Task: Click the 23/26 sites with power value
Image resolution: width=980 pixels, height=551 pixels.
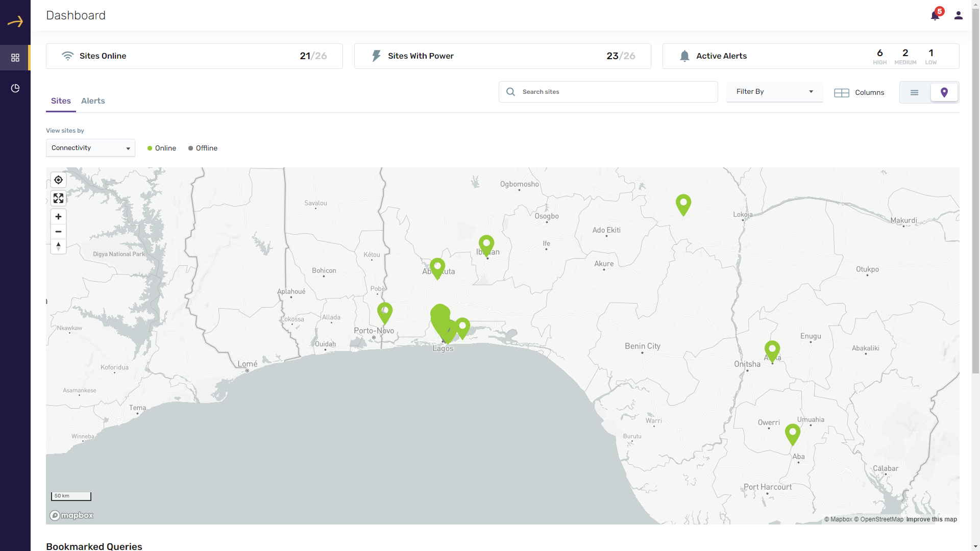Action: (x=621, y=56)
